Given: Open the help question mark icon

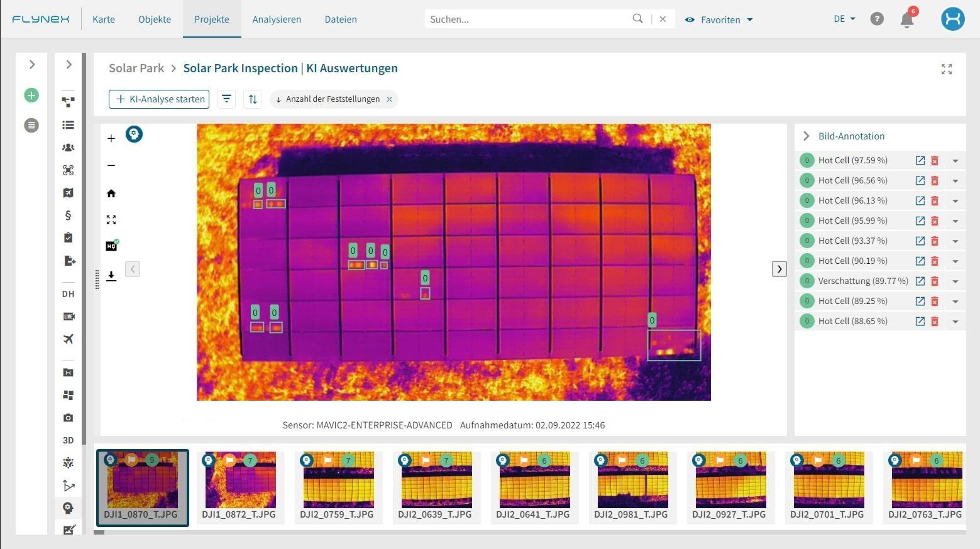Looking at the screenshot, I should coord(876,19).
